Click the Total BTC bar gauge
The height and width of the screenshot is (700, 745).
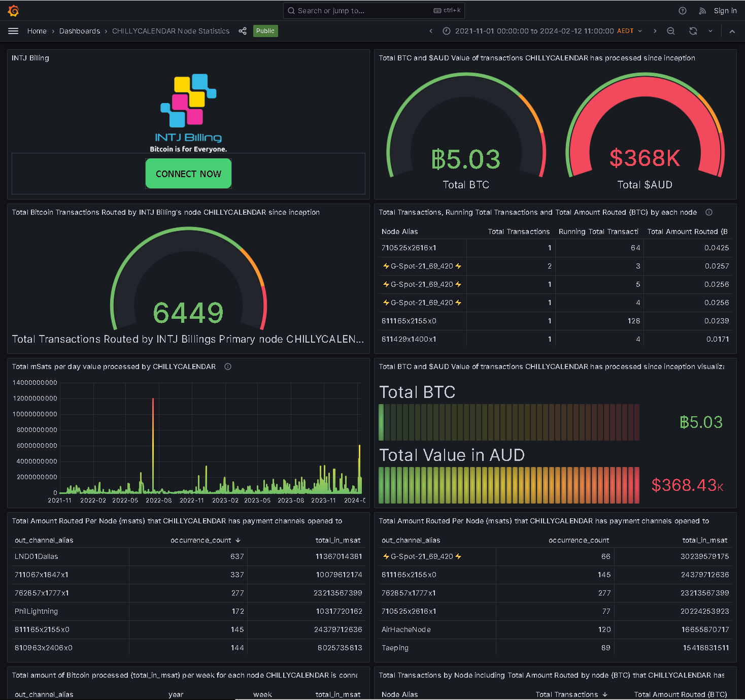click(509, 422)
